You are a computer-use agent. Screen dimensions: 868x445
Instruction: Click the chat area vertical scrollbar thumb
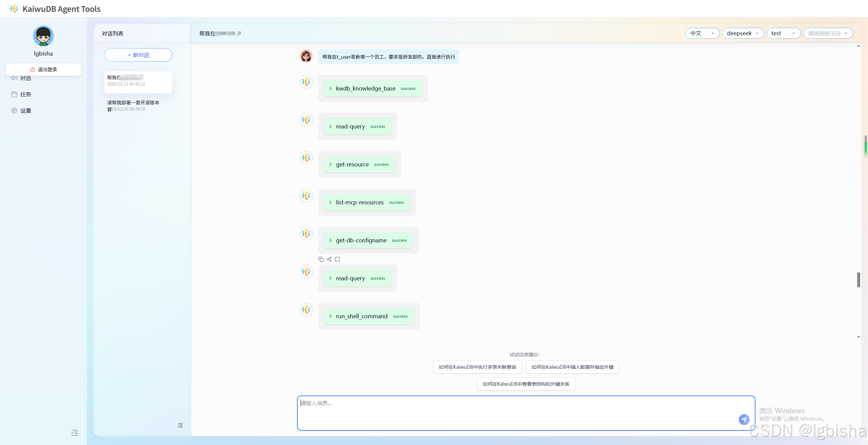(859, 280)
